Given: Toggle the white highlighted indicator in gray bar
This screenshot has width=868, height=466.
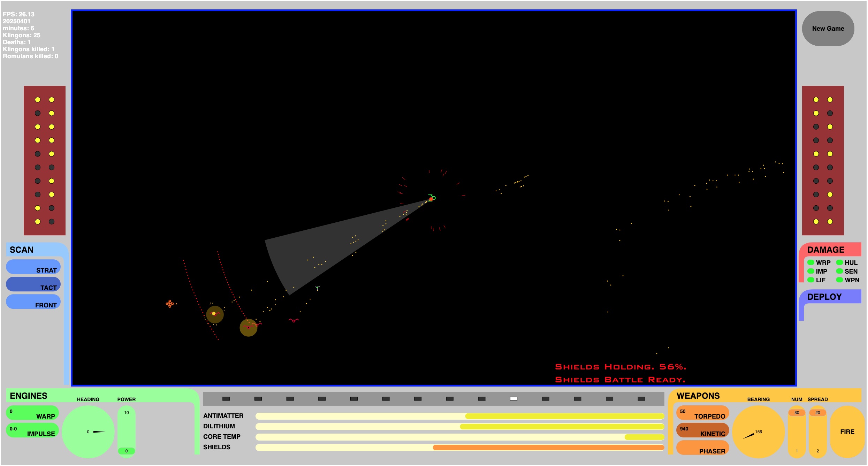Looking at the screenshot, I should click(x=513, y=399).
